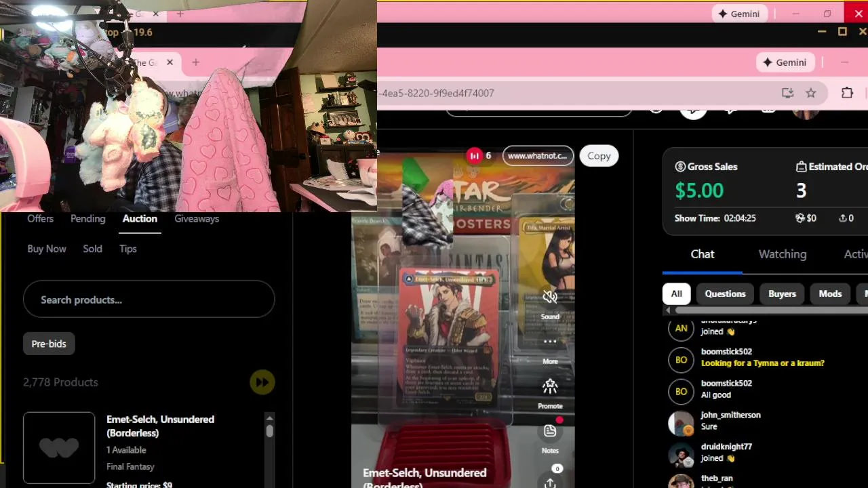Open Gemini in the lower browser toolbar
Viewport: 868px width, 488px height.
click(785, 62)
